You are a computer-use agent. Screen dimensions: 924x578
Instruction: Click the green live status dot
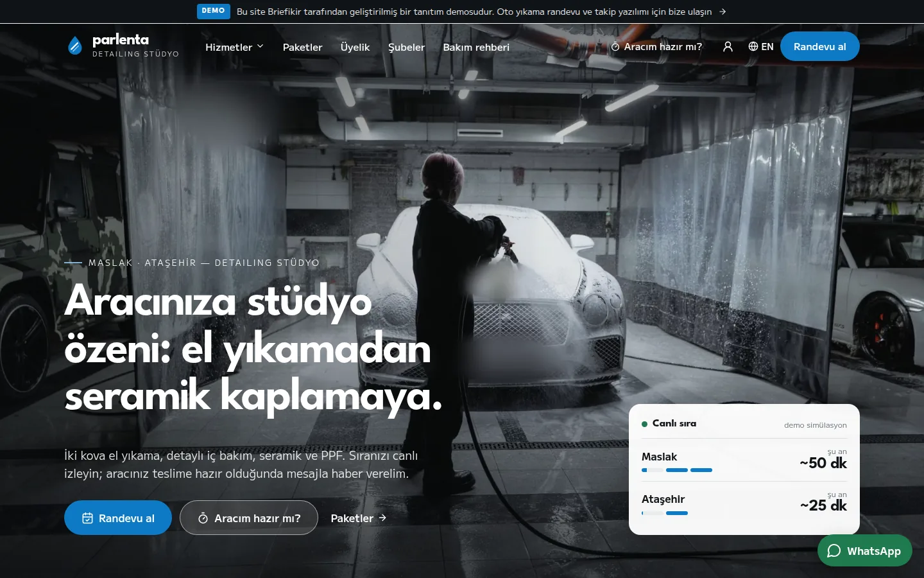point(644,424)
